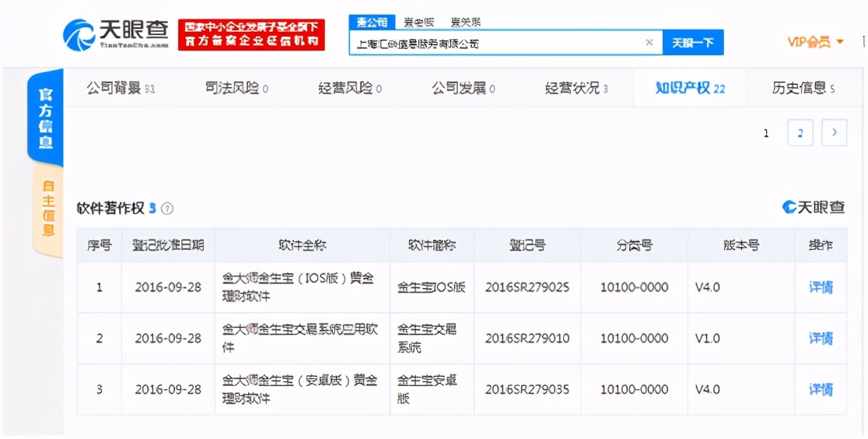
Task: Click the 登记批准日期 column header
Action: (168, 245)
